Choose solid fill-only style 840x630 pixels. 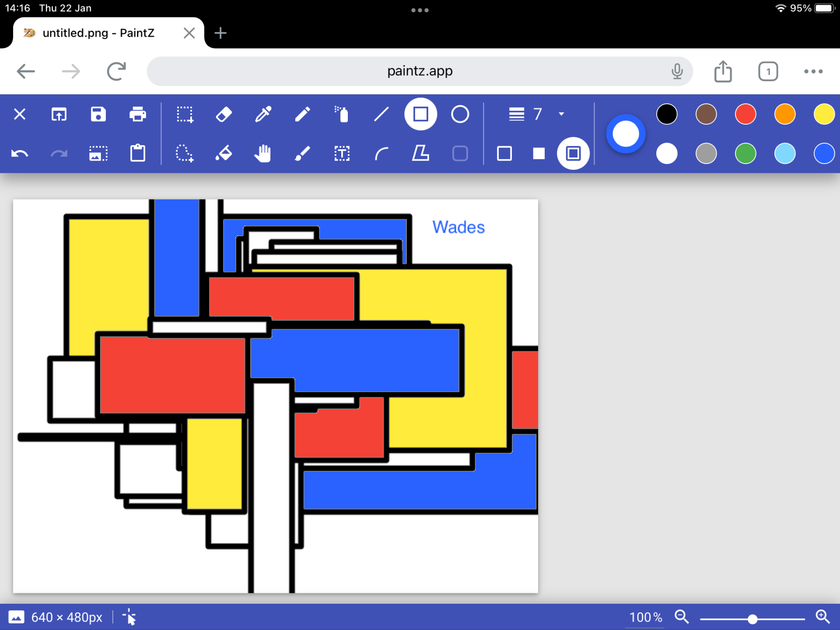pos(539,154)
